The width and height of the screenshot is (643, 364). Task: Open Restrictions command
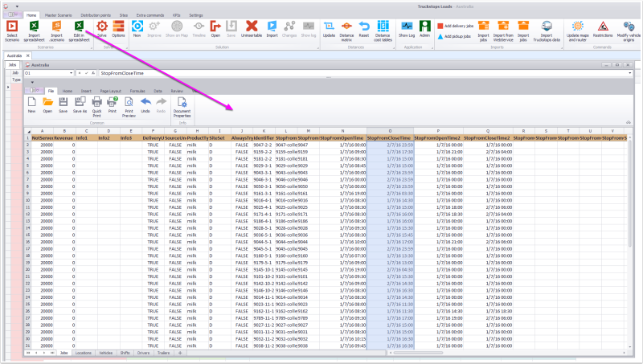(602, 27)
